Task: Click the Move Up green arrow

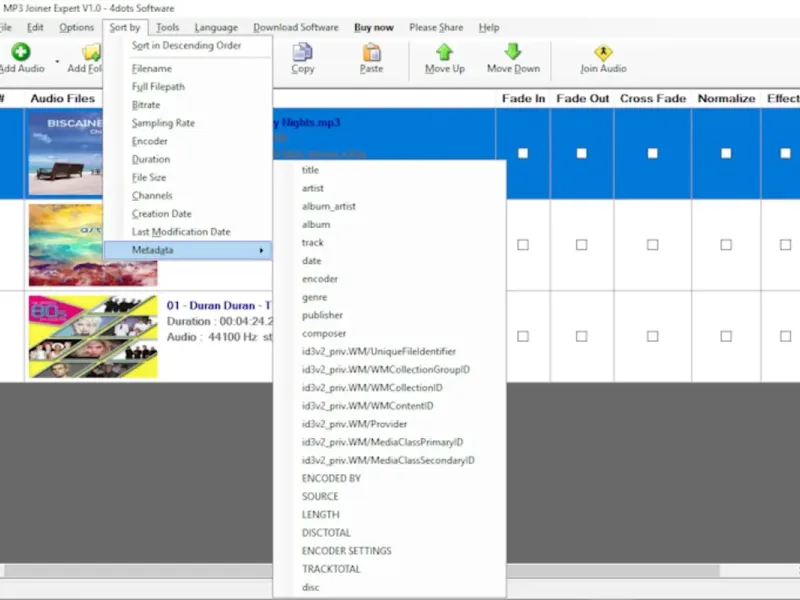Action: [x=444, y=52]
